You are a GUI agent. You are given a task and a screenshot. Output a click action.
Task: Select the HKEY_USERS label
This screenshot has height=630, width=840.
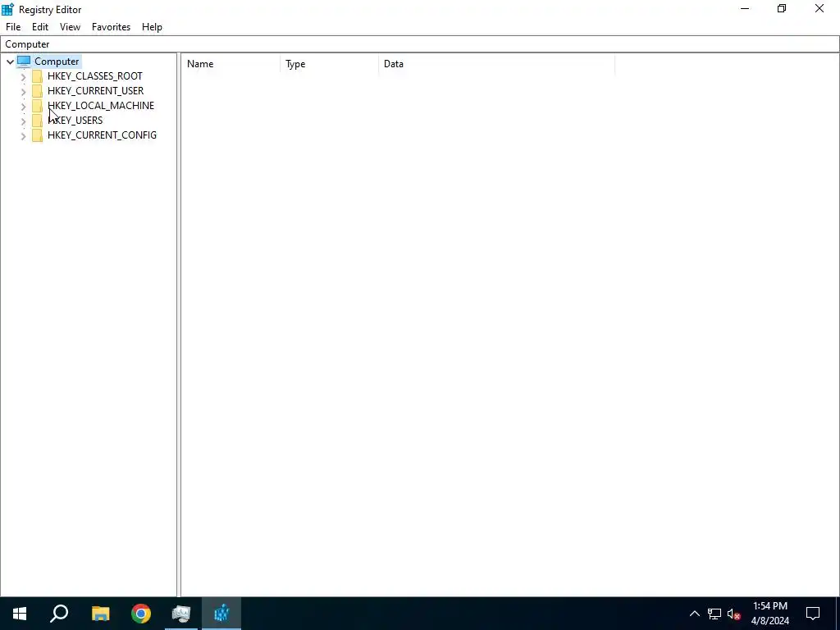(x=75, y=121)
